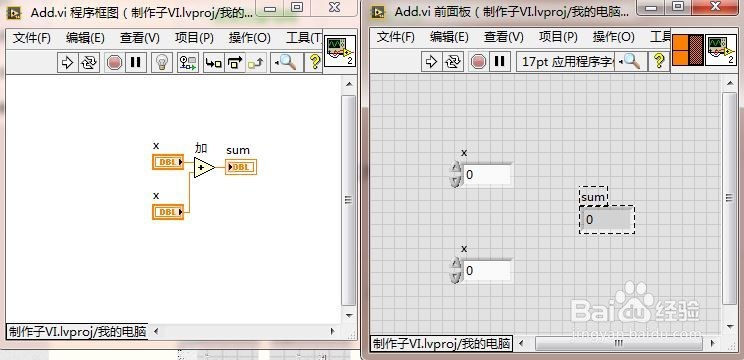Click upper x numeric control input field
Image resolution: width=744 pixels, height=360 pixels.
(x=487, y=175)
